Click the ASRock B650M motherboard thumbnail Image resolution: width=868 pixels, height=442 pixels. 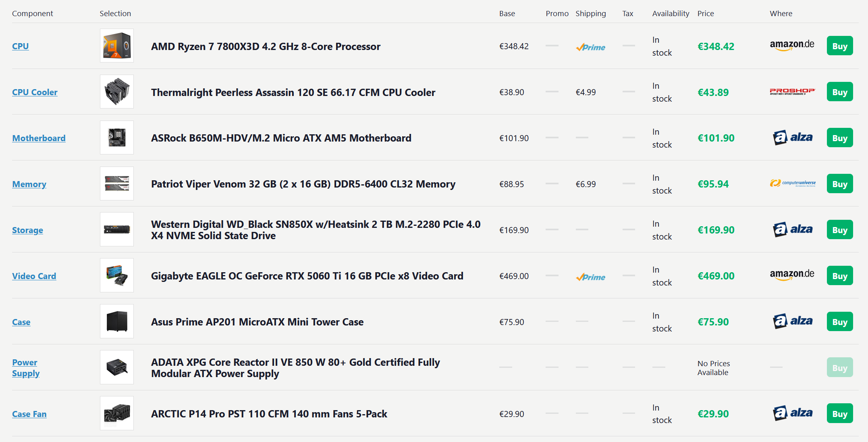117,138
